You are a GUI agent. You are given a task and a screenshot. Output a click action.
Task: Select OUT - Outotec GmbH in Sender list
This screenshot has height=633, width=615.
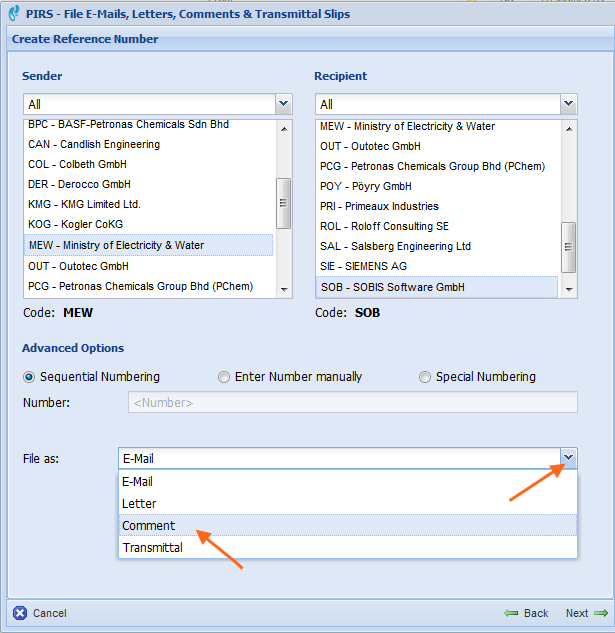(149, 266)
